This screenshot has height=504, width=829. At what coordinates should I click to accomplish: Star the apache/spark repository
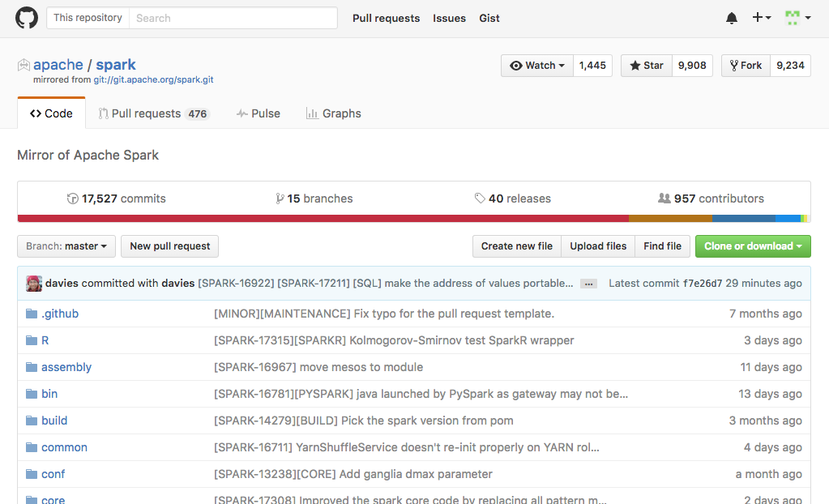pyautogui.click(x=646, y=66)
